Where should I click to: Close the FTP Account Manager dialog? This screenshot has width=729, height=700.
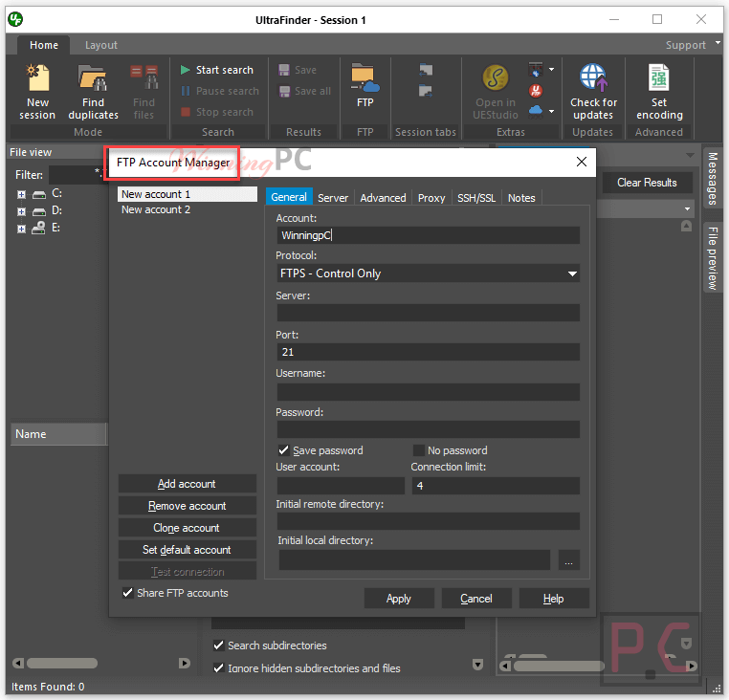tap(581, 162)
